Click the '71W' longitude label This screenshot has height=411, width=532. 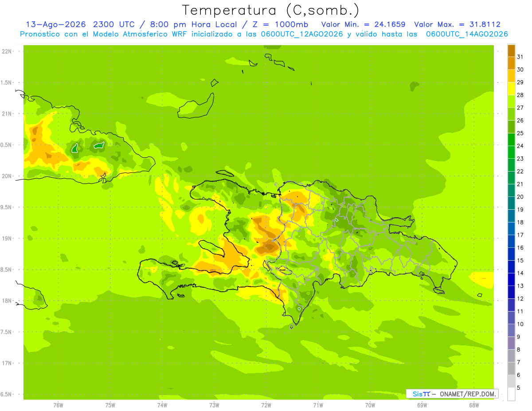click(318, 406)
